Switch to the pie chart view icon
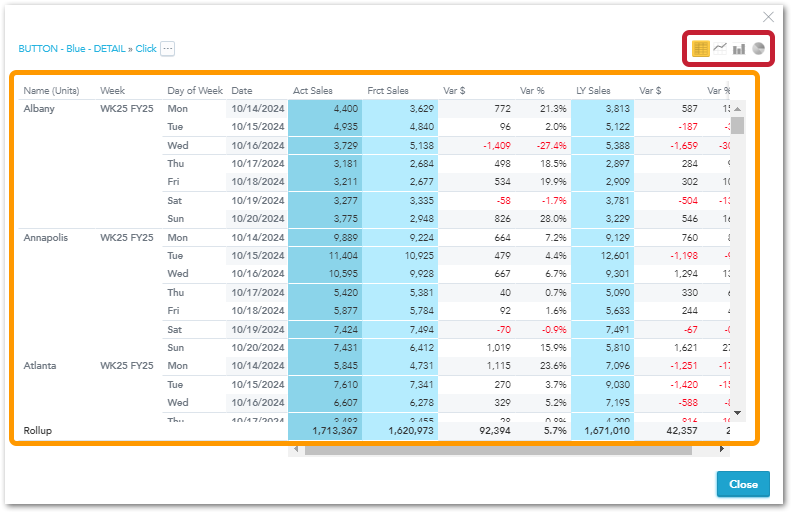 pyautogui.click(x=759, y=48)
